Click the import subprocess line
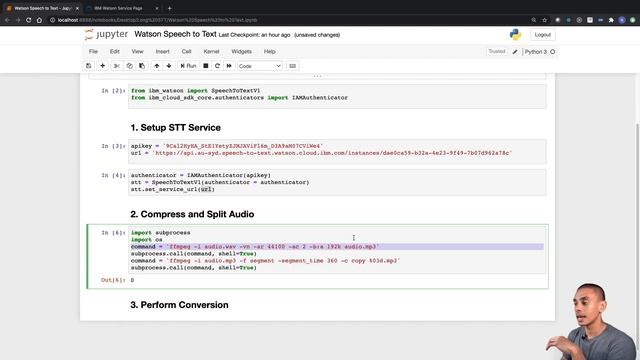The height and width of the screenshot is (360, 640). coord(160,233)
